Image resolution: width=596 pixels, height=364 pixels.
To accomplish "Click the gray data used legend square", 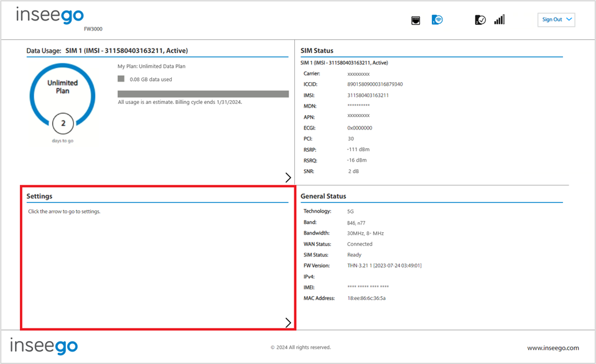I will 121,79.
